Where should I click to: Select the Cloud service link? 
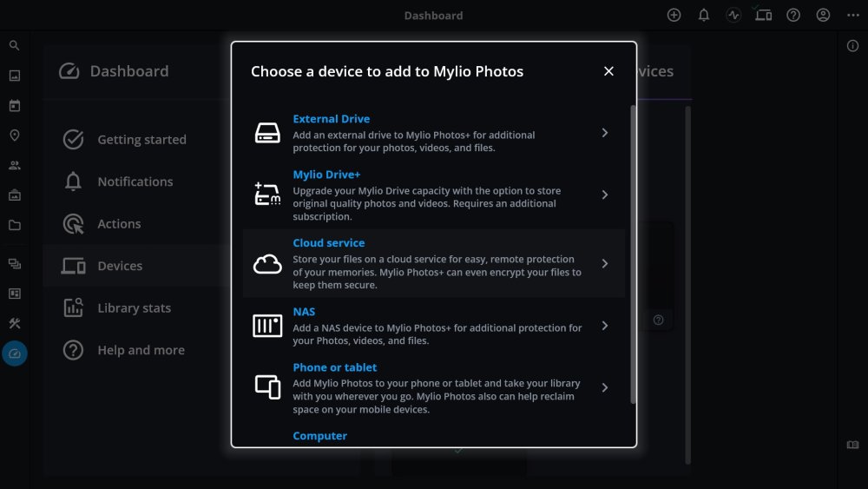point(329,242)
